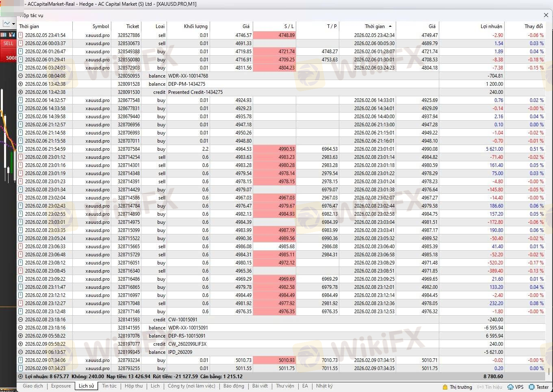This screenshot has width=553, height=392.
Task: Select the balance amount -5 621.00
Action: (494, 352)
